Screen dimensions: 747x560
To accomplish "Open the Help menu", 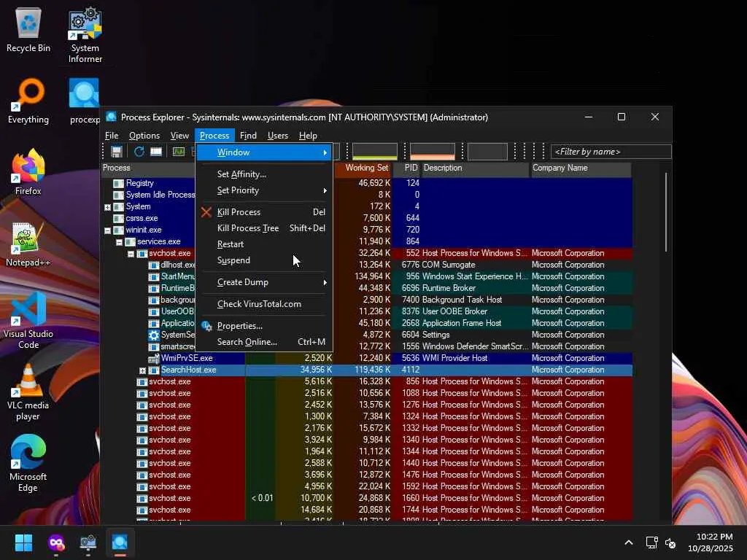I will 308,136.
